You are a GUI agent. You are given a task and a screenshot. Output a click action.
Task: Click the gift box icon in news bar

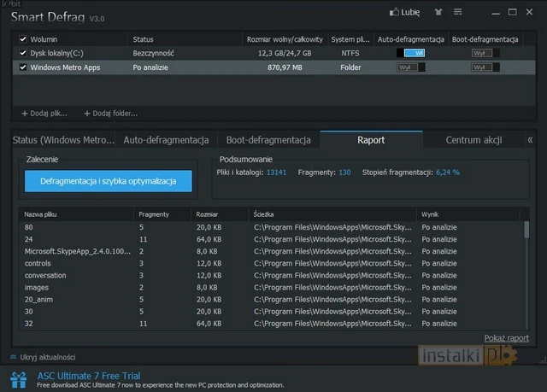(18, 379)
